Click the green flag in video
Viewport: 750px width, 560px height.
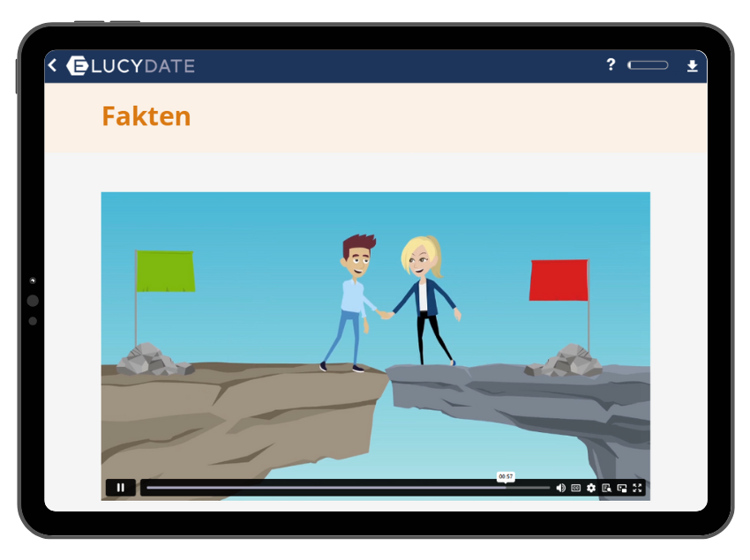click(165, 271)
